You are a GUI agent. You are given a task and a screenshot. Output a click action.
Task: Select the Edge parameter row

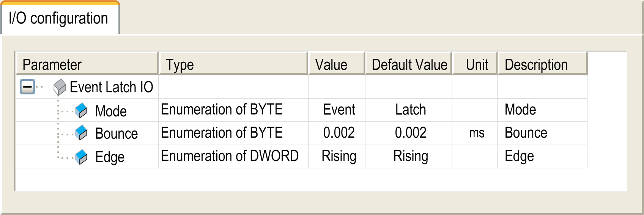pyautogui.click(x=301, y=157)
